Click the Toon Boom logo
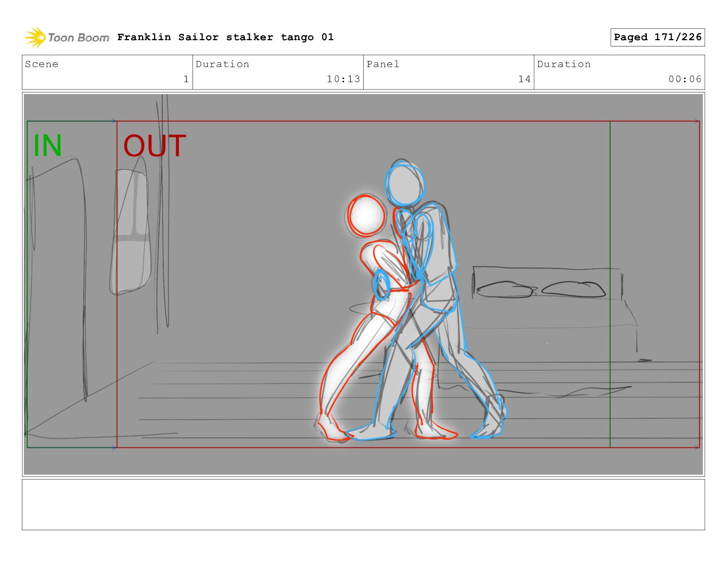728x563 pixels. [x=66, y=38]
